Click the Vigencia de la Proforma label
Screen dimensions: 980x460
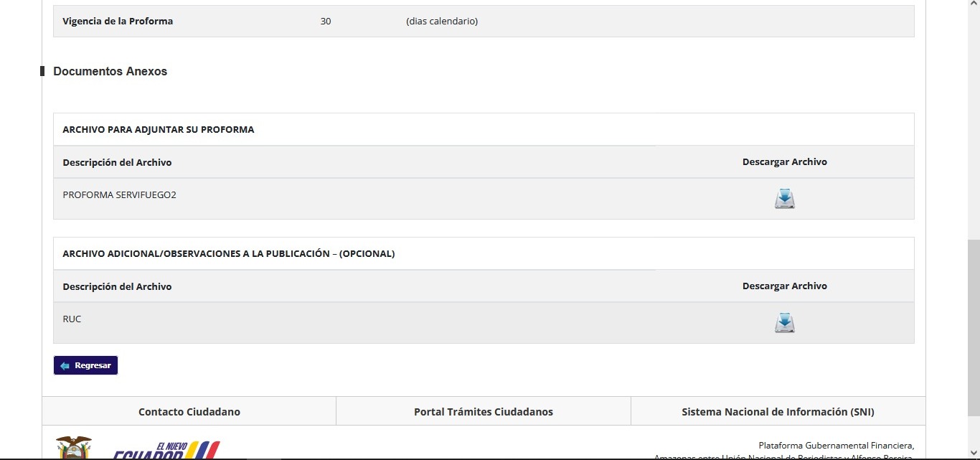(x=118, y=22)
